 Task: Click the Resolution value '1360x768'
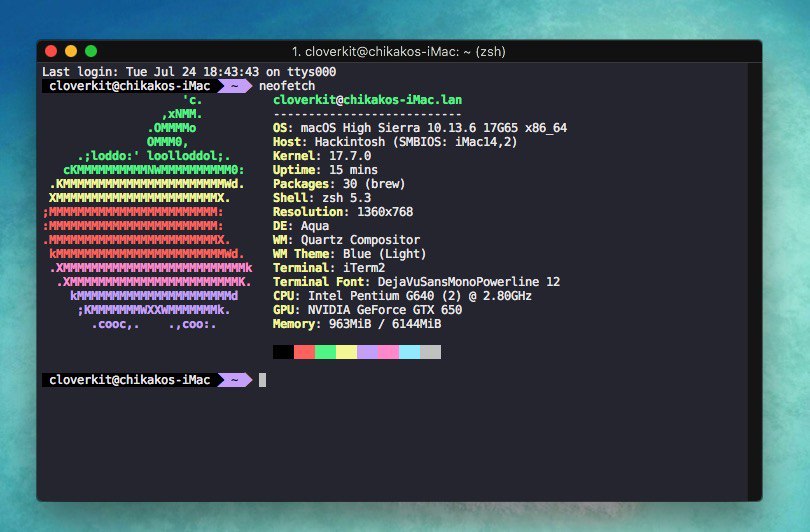[385, 212]
